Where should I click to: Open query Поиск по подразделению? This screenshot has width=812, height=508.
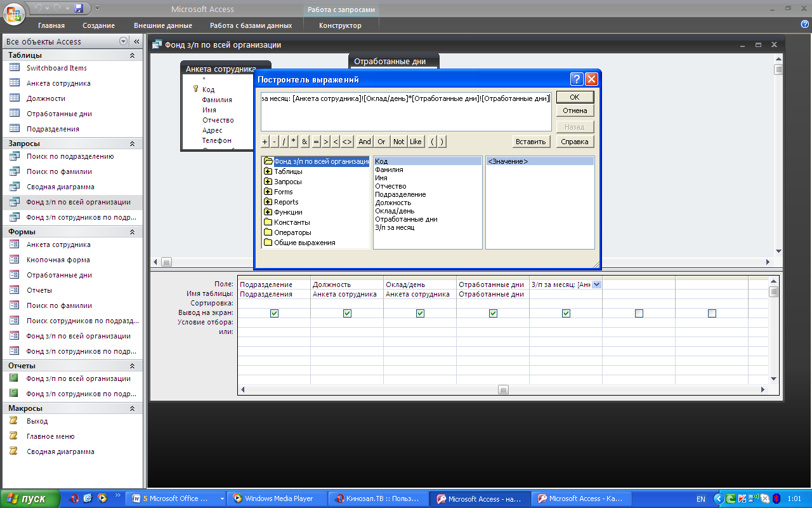click(70, 156)
